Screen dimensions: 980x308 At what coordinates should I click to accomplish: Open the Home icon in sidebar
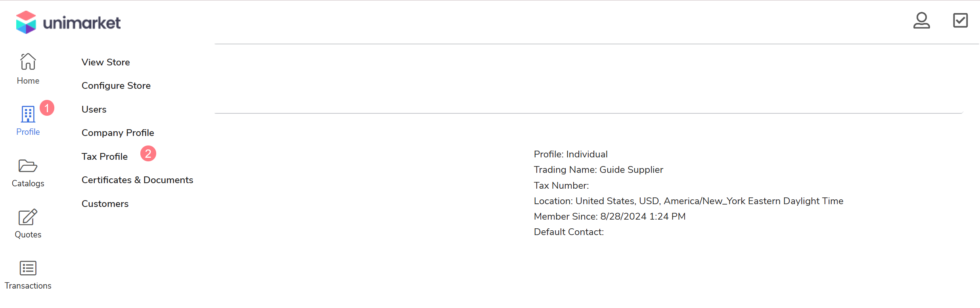28,62
